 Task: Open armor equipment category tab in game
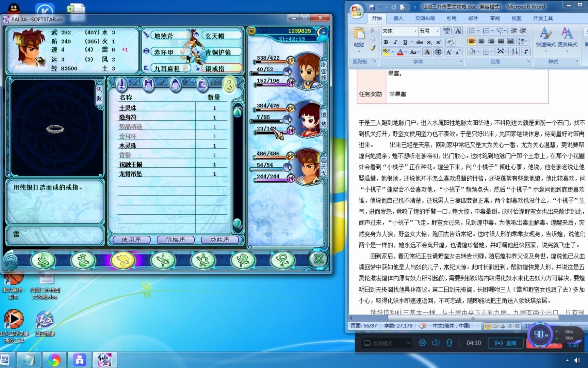pos(148,84)
